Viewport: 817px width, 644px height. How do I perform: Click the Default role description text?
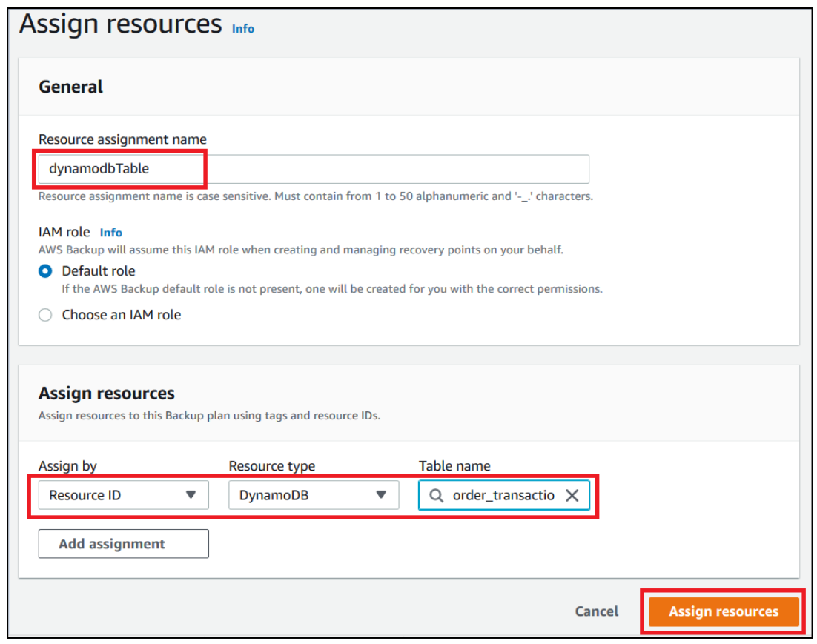[332, 289]
